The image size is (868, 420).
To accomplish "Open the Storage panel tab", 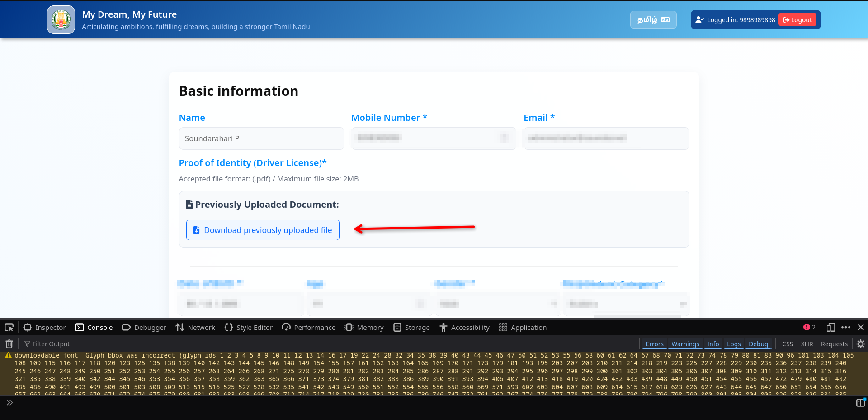I will [411, 327].
